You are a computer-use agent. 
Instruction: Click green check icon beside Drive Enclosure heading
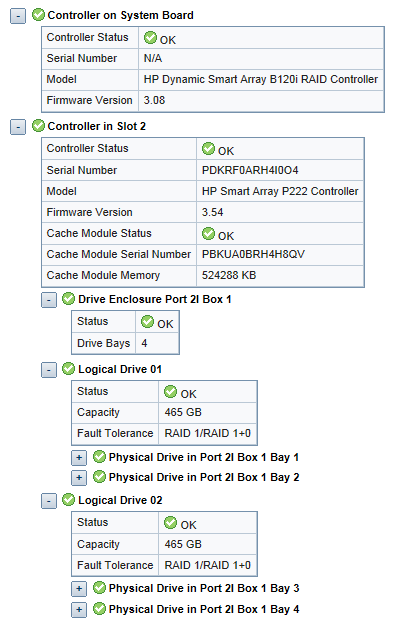click(68, 299)
